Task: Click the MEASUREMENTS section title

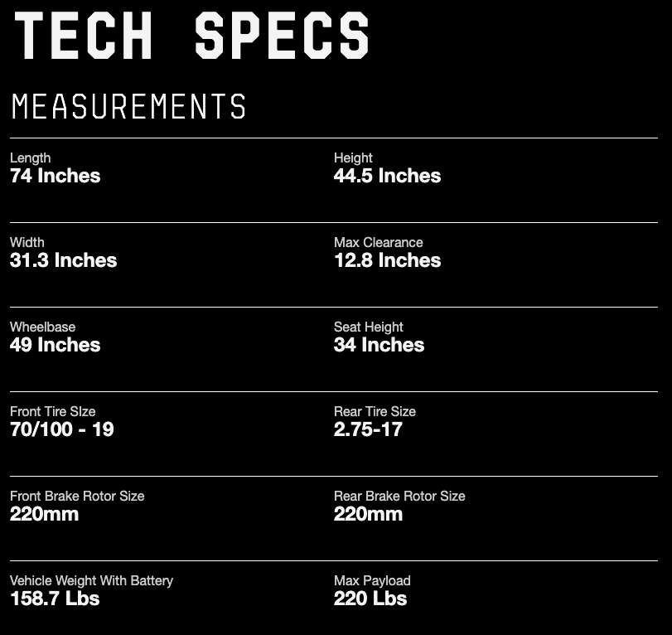Action: [x=128, y=106]
